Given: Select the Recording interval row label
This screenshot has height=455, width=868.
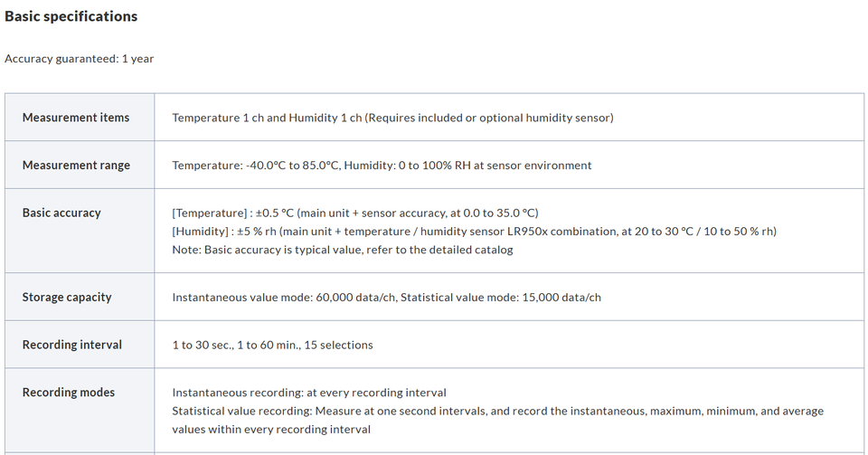Looking at the screenshot, I should coord(72,345).
